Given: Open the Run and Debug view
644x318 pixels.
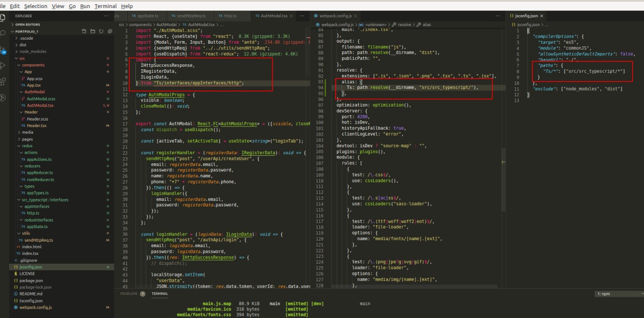Looking at the screenshot, I should pos(4,66).
